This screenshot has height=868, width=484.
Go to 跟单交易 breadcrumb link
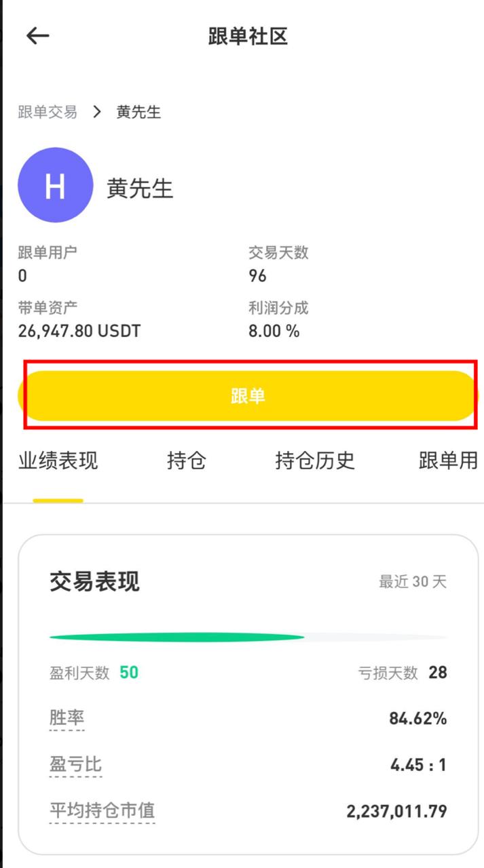(x=48, y=112)
